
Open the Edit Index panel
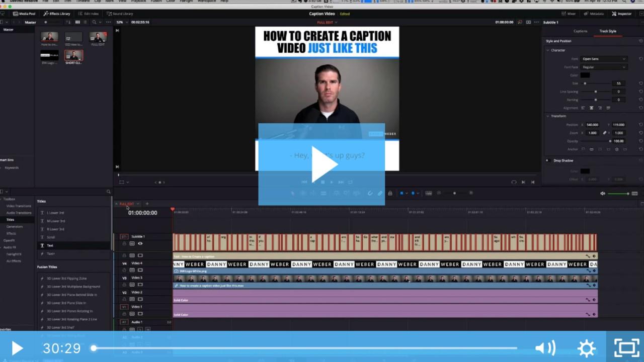(89, 14)
